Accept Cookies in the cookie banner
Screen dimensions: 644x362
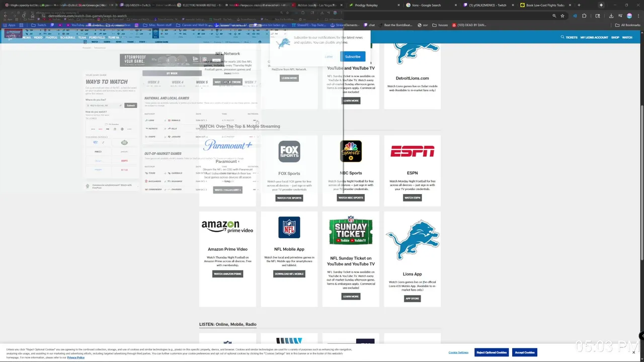pos(524,352)
